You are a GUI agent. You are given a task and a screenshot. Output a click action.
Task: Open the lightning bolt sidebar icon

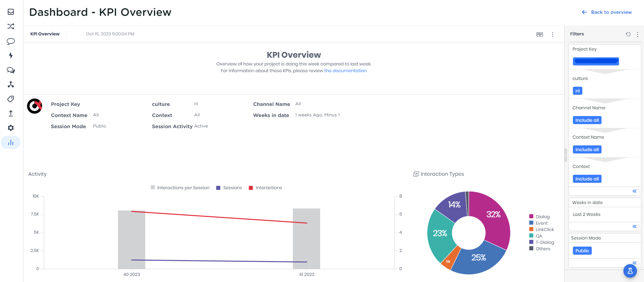tap(11, 55)
